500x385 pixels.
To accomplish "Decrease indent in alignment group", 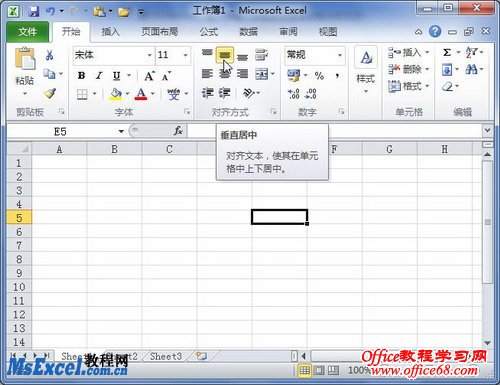I will point(207,93).
